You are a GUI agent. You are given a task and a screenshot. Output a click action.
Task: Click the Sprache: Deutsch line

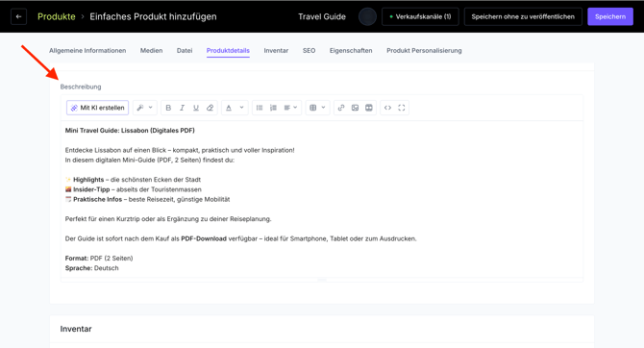click(91, 268)
